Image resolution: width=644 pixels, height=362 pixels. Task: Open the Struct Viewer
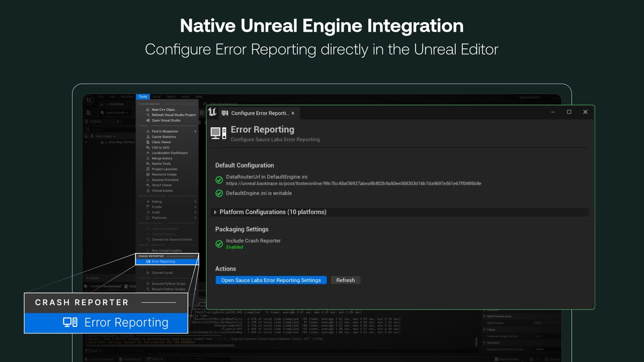(x=167, y=185)
